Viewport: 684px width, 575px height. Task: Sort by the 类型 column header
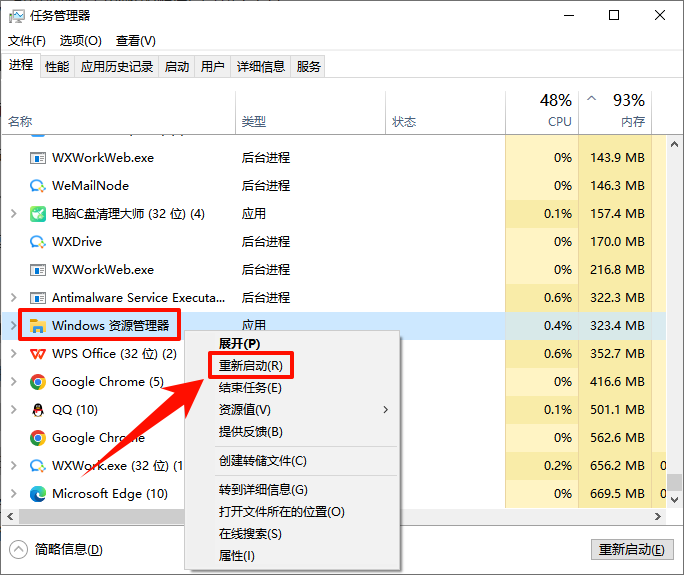pyautogui.click(x=310, y=113)
